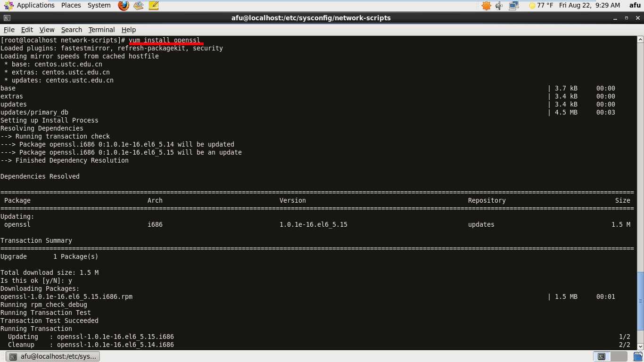Launch the Firefox web browser icon

[124, 6]
